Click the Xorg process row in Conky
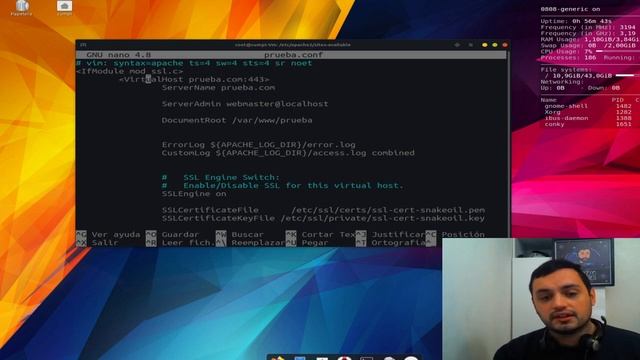 [588, 112]
